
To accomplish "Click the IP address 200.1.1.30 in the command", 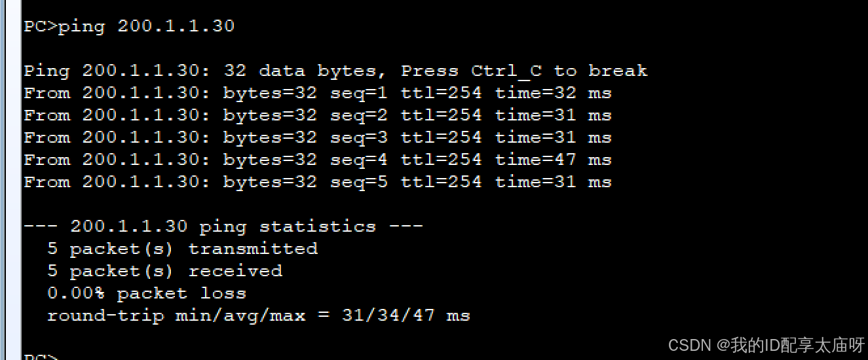I will coord(176,26).
